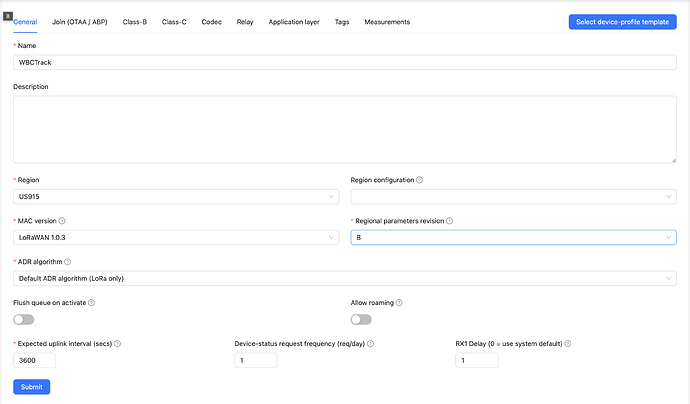Open the ADR algorithm dropdown
The height and width of the screenshot is (404, 690).
[x=344, y=277]
